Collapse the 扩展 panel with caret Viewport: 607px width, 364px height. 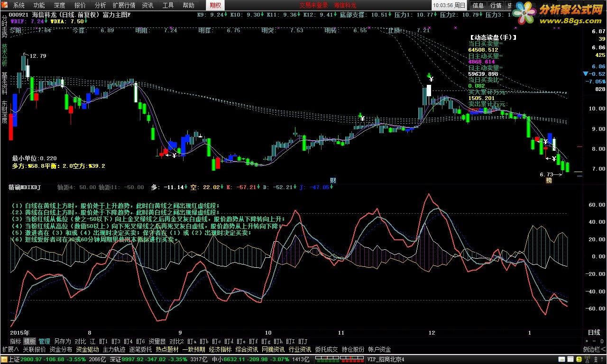pos(10,350)
